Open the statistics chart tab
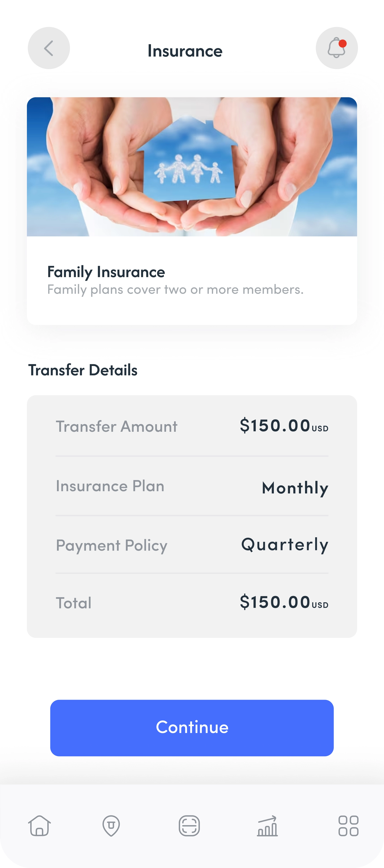Screen dimensions: 384x868 pos(267,826)
